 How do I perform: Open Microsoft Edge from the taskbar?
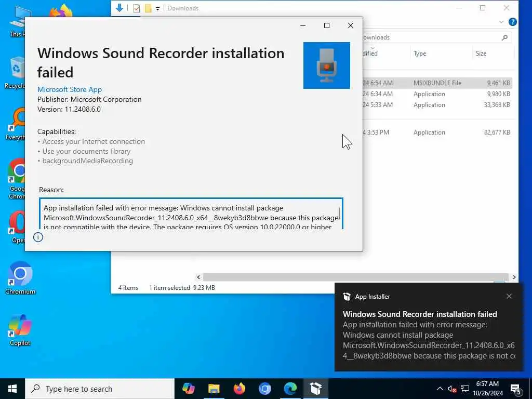coord(290,389)
